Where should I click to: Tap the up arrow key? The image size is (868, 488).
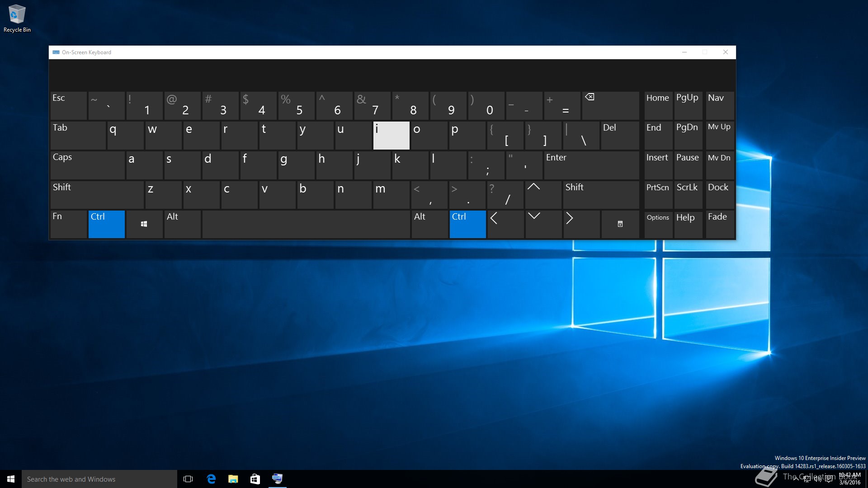click(x=543, y=195)
